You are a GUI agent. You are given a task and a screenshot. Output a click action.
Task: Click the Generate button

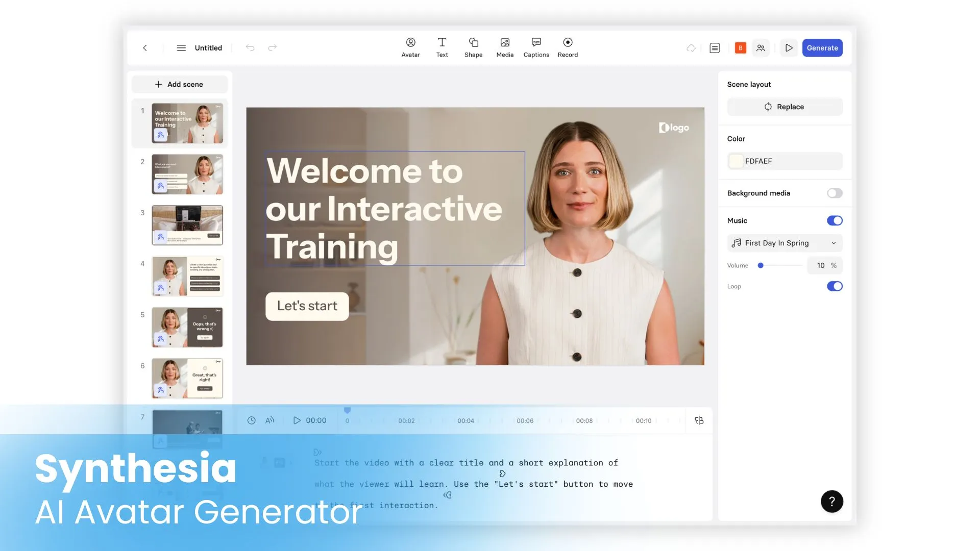(x=822, y=47)
